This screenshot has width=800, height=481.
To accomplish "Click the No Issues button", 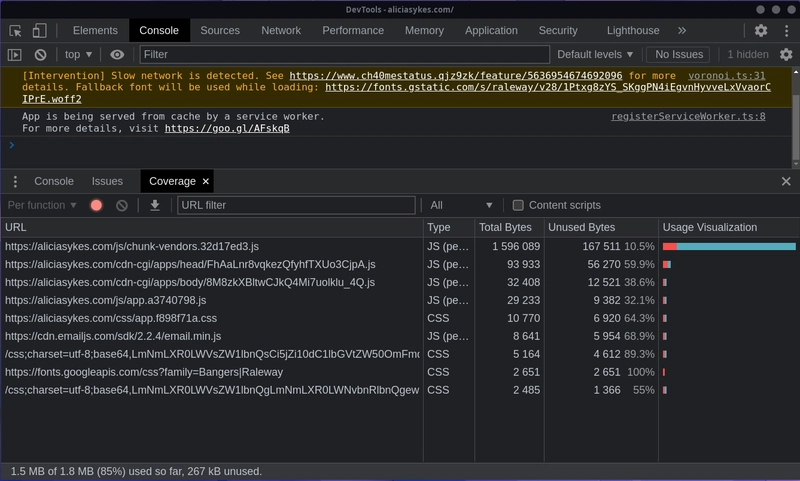I will coord(679,55).
